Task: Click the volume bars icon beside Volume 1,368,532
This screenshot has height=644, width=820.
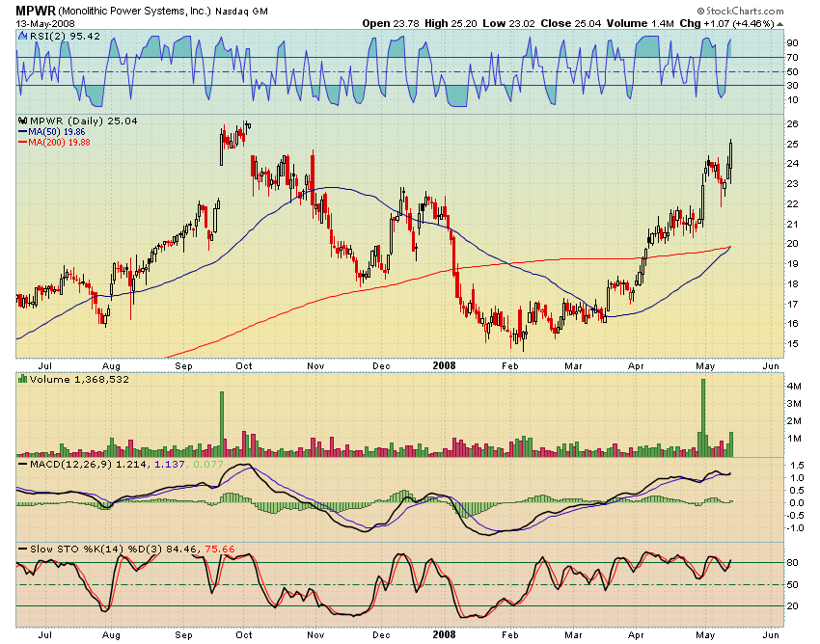Action: pos(22,379)
